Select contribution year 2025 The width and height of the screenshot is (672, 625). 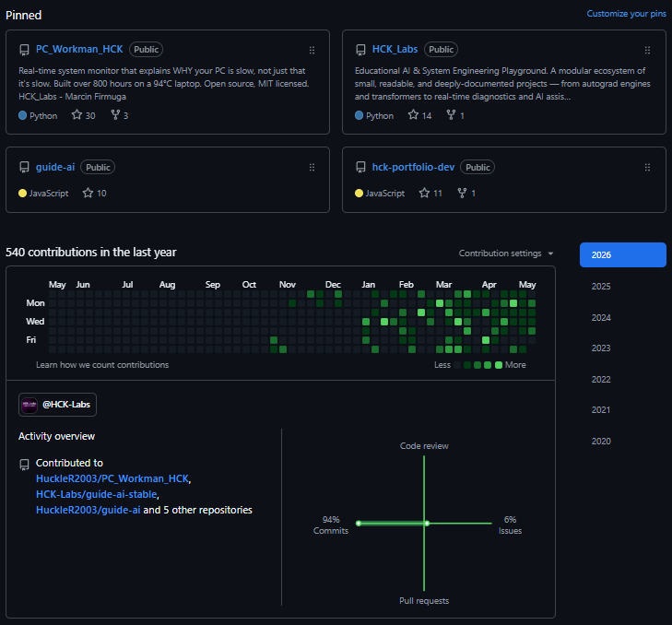(x=601, y=287)
